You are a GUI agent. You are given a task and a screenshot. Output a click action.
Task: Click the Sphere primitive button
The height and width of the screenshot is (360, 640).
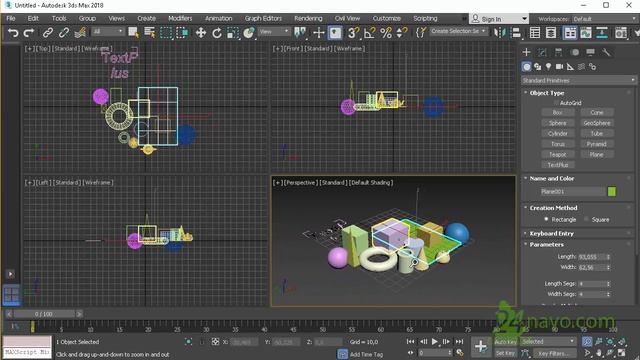pos(558,123)
